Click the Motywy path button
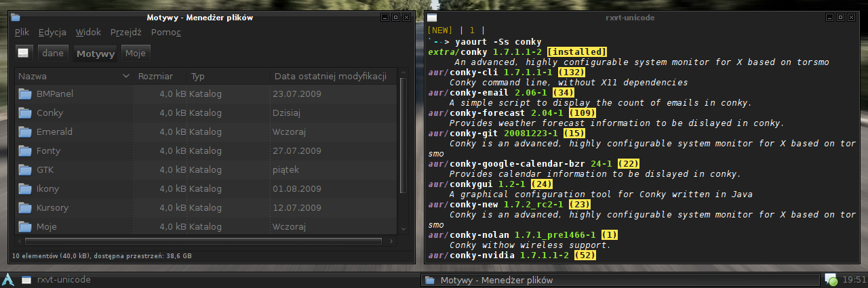868x288 pixels. click(96, 54)
